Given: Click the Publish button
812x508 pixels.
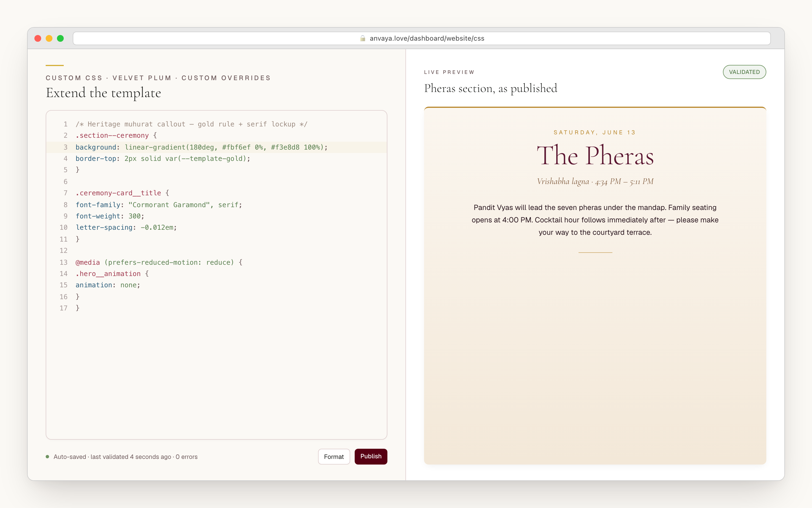Looking at the screenshot, I should pyautogui.click(x=371, y=456).
